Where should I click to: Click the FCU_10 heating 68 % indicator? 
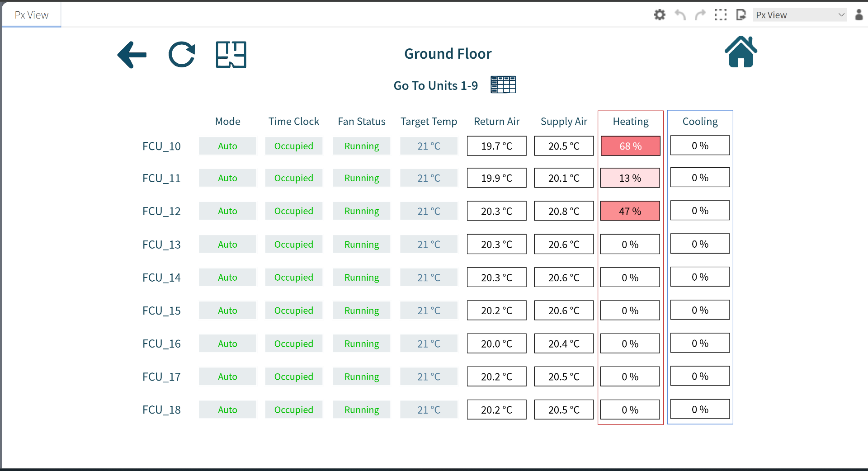[x=630, y=146]
